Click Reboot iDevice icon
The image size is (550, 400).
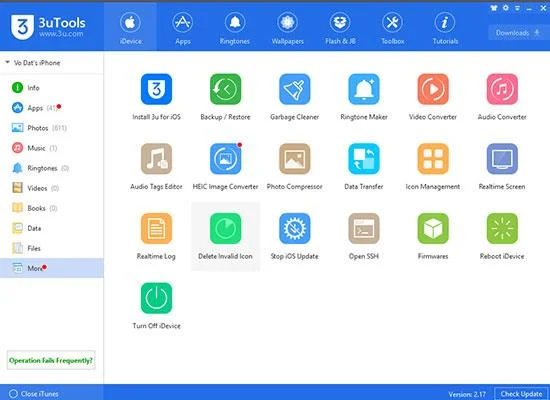[x=502, y=228]
